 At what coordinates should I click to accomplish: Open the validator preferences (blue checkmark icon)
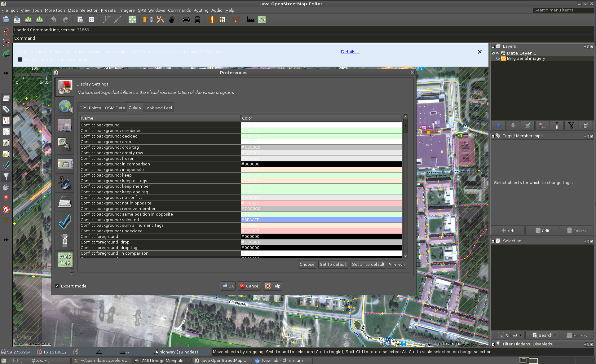pyautogui.click(x=64, y=221)
